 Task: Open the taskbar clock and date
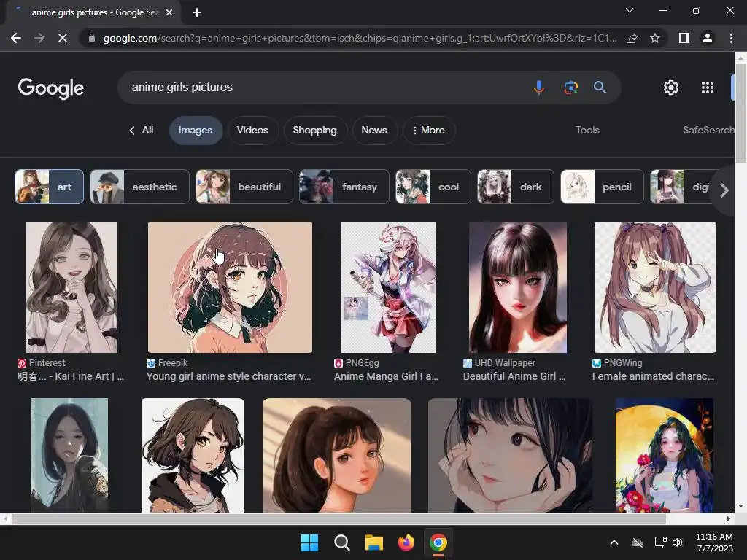tap(714, 542)
